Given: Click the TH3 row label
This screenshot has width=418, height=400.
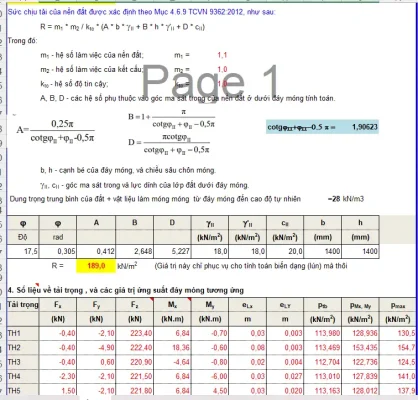Looking at the screenshot, I should click(23, 362).
